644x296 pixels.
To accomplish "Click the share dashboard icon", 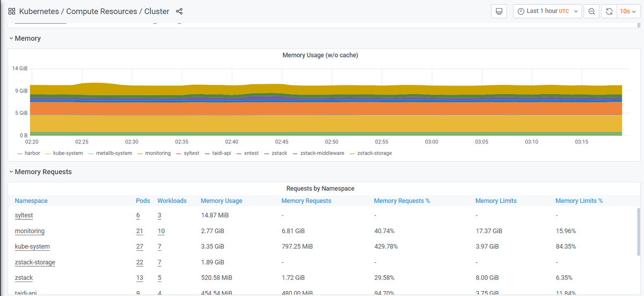I will 179,11.
